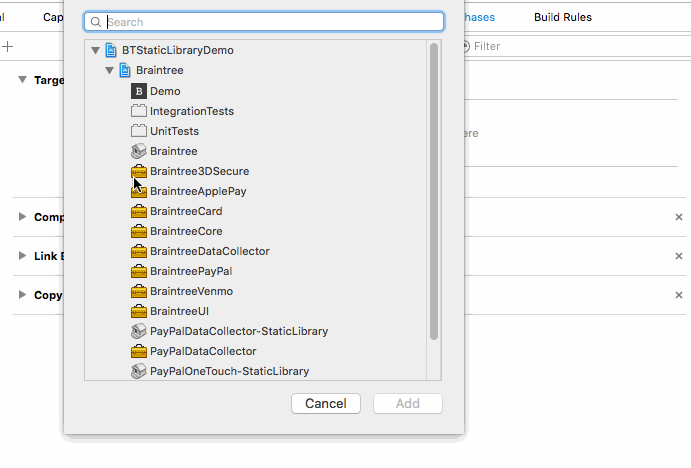Screen dimensions: 691x468
Task: Click the BraintreeDataCollector framework toolbox icon
Action: coord(139,251)
